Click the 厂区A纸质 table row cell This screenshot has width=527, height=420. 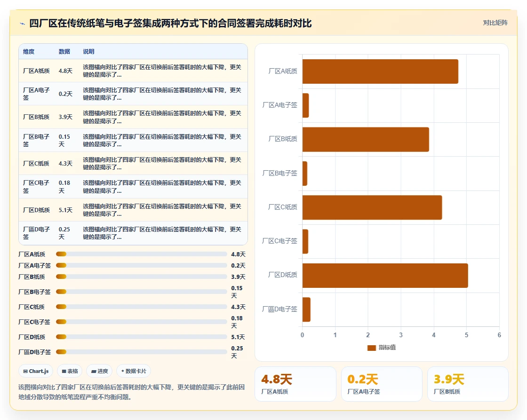(36, 71)
